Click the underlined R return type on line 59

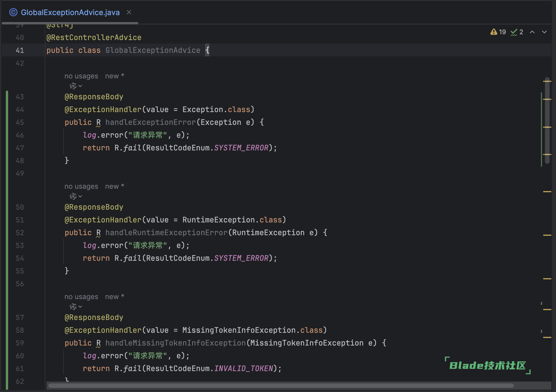[x=98, y=343]
